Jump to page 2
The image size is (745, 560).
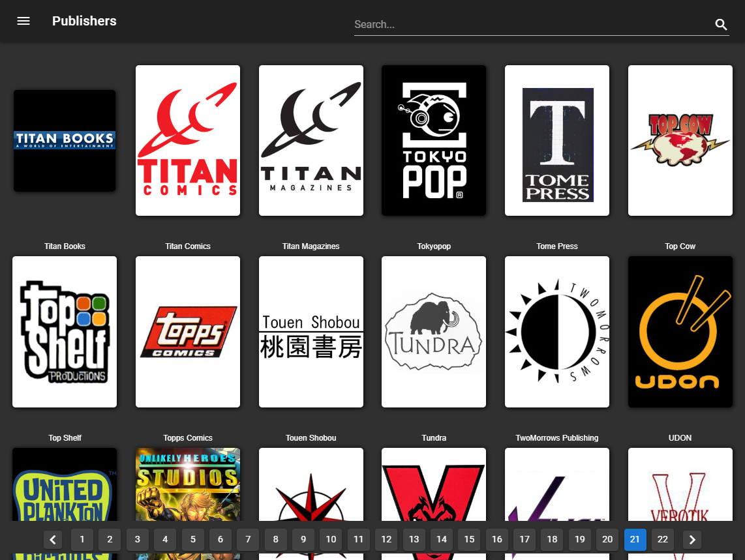[110, 540]
